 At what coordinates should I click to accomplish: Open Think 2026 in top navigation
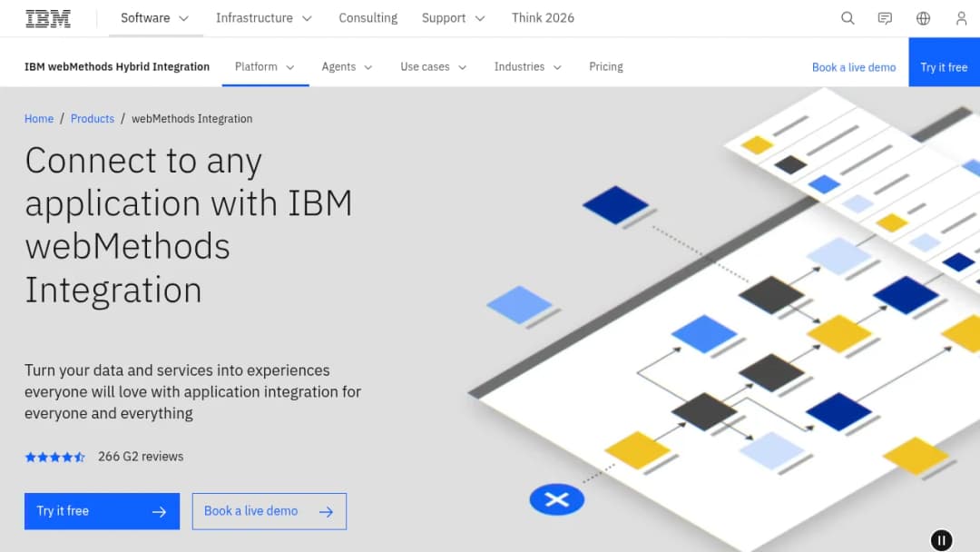tap(543, 18)
